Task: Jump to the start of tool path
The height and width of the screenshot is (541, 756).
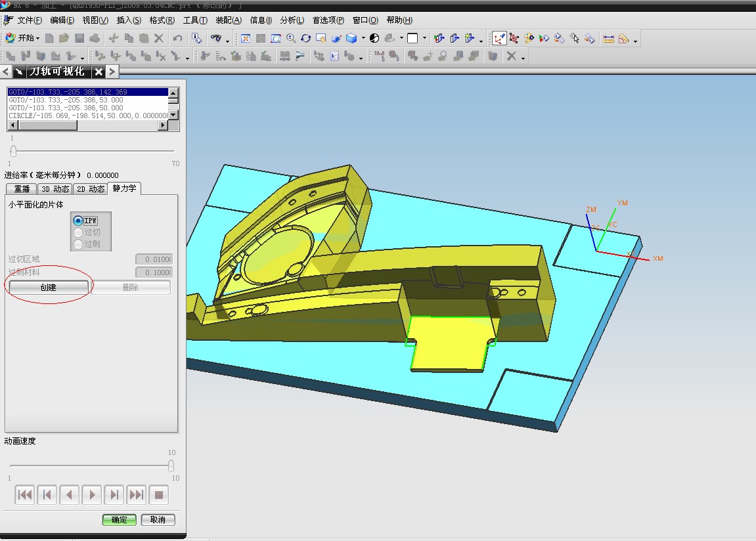Action: 24,495
